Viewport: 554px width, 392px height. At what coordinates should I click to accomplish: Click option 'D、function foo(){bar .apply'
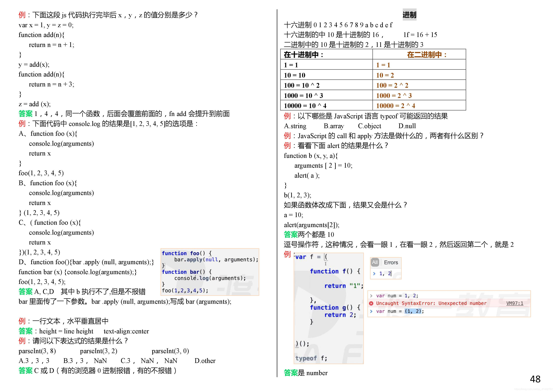tap(86, 262)
